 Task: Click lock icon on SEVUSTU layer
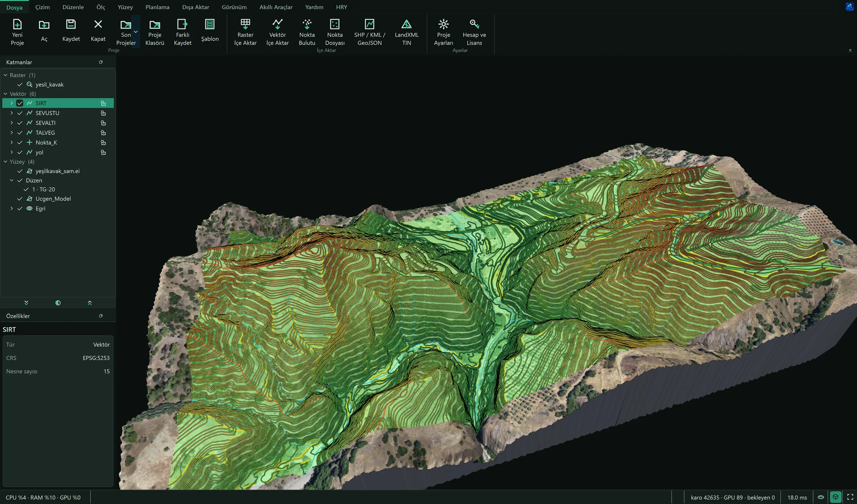103,113
